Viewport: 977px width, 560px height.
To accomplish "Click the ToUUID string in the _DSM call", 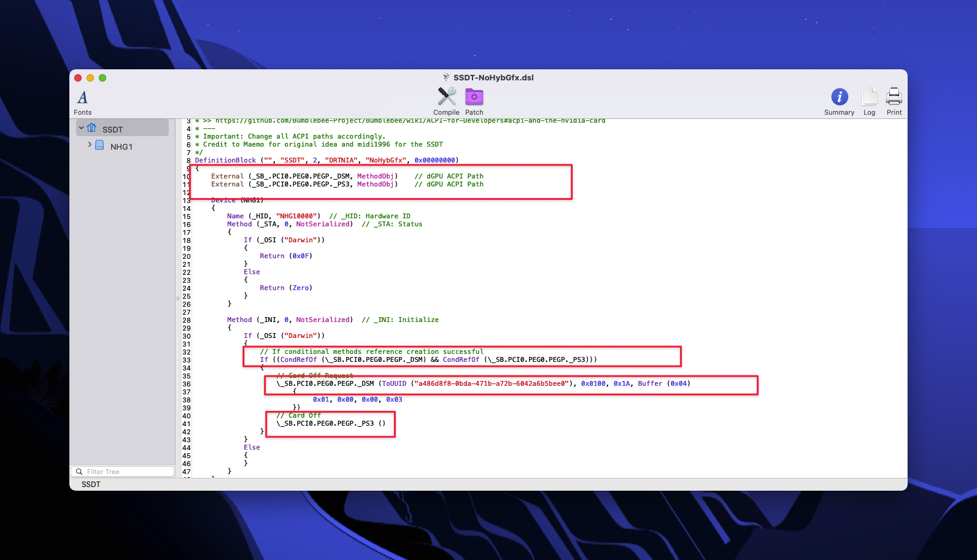I will [x=490, y=384].
